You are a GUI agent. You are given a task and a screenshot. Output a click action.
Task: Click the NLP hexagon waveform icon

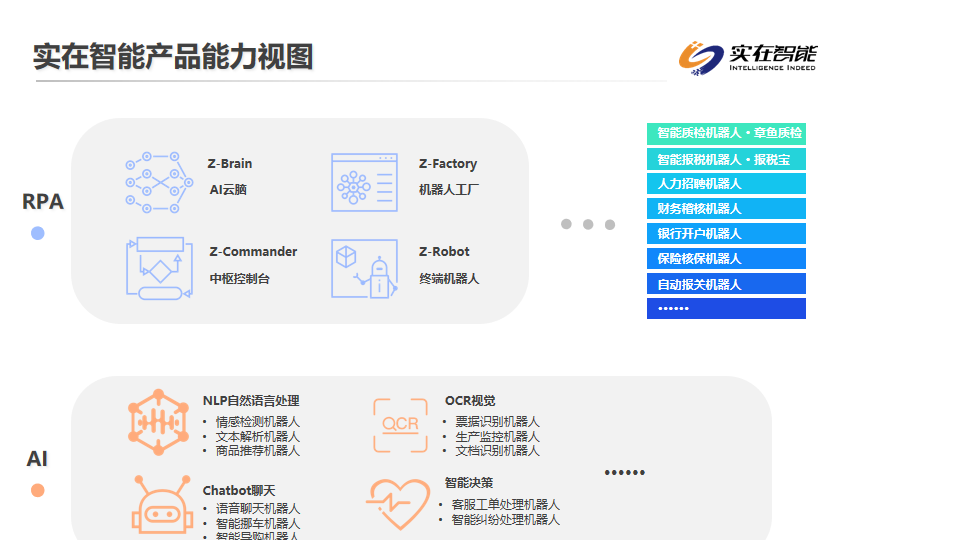(x=158, y=422)
